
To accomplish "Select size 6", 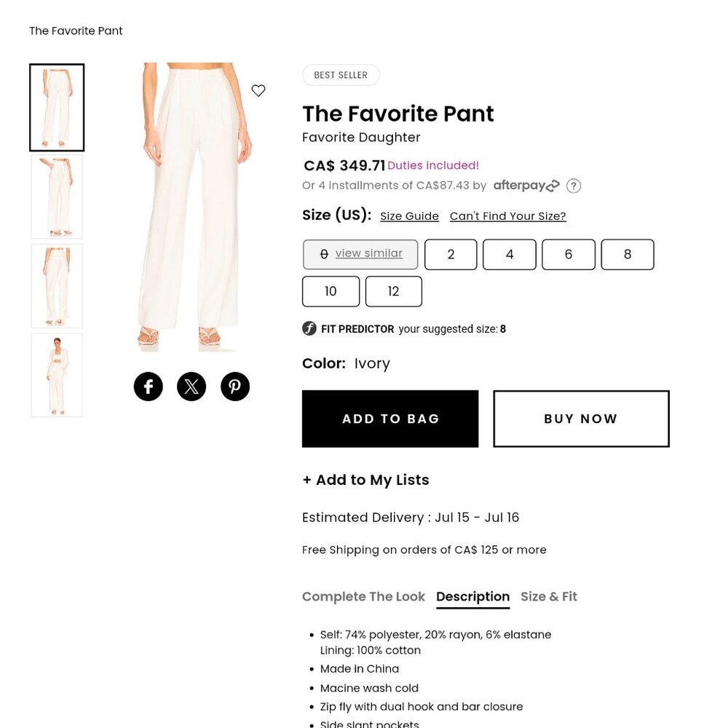I will tap(568, 254).
